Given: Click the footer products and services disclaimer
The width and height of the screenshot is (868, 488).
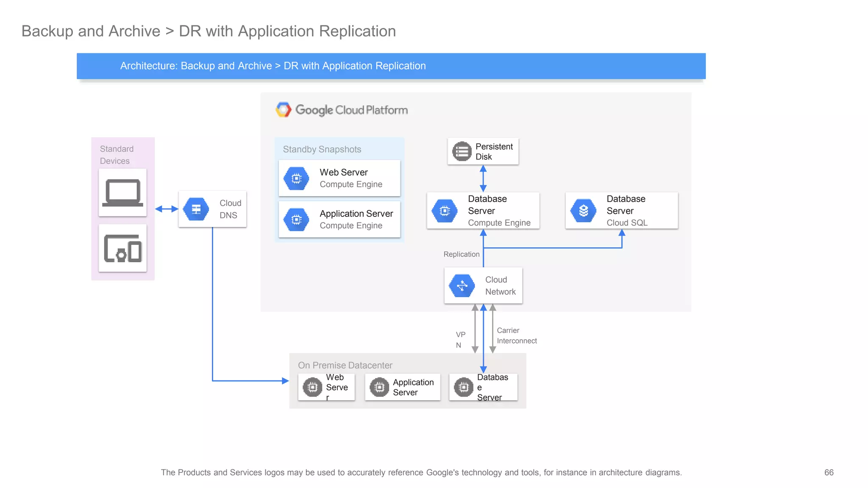Looking at the screenshot, I should point(421,472).
